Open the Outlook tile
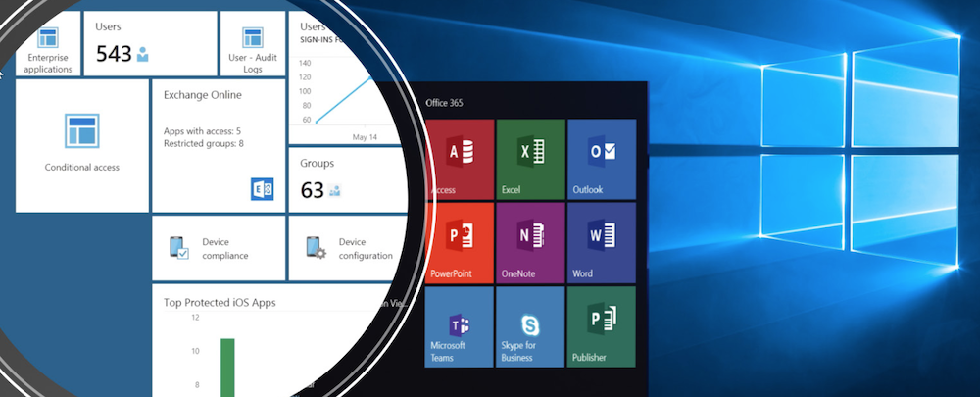 (602, 158)
